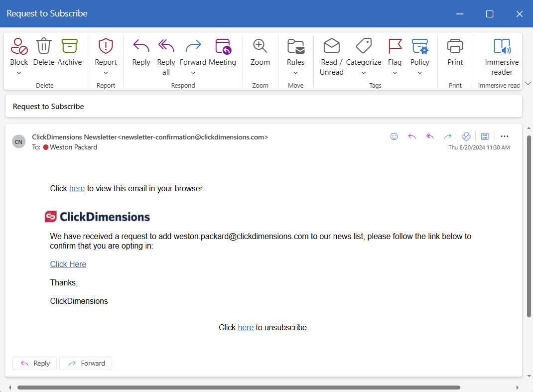
Task: Expand the Categorize dropdown arrow
Action: pos(364,73)
